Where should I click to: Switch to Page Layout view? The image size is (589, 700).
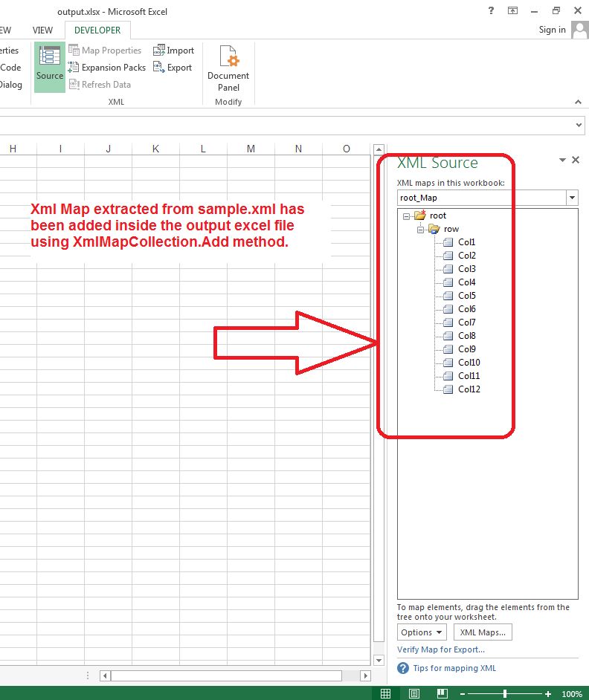point(413,693)
